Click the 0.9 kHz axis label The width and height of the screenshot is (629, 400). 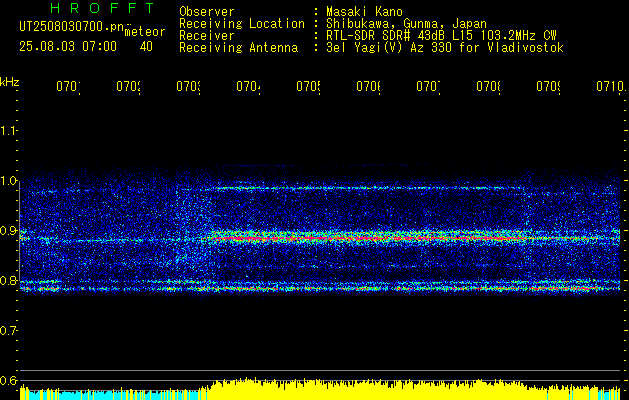[x=8, y=231]
